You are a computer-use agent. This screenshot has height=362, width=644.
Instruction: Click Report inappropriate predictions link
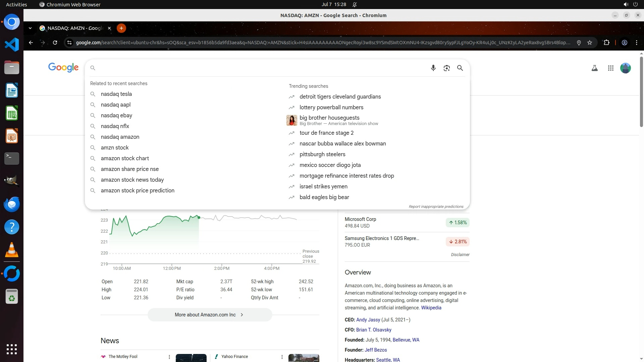[x=436, y=206]
